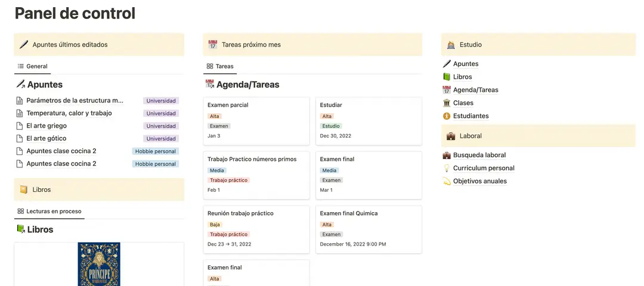Click the green book icon beside Libros
This screenshot has width=644, height=286.
tap(447, 77)
